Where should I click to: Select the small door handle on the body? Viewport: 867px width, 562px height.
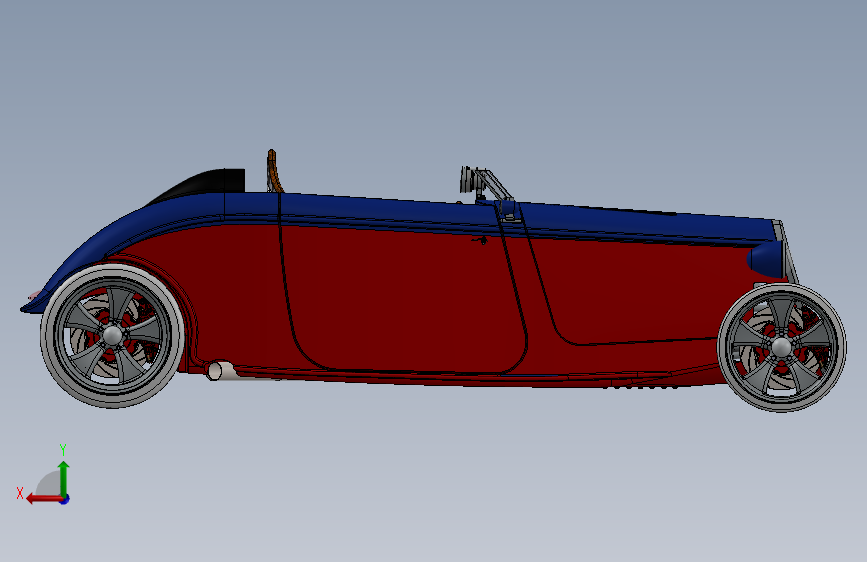[481, 240]
